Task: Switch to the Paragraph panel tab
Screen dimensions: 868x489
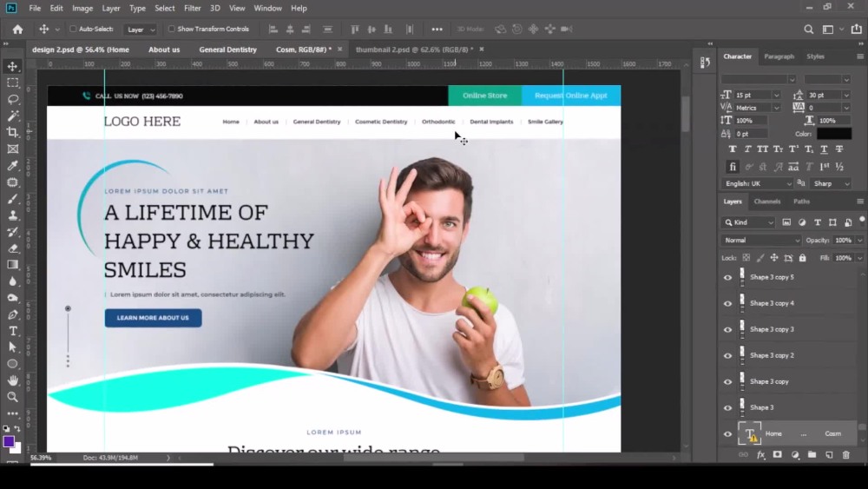Action: [x=779, y=56]
